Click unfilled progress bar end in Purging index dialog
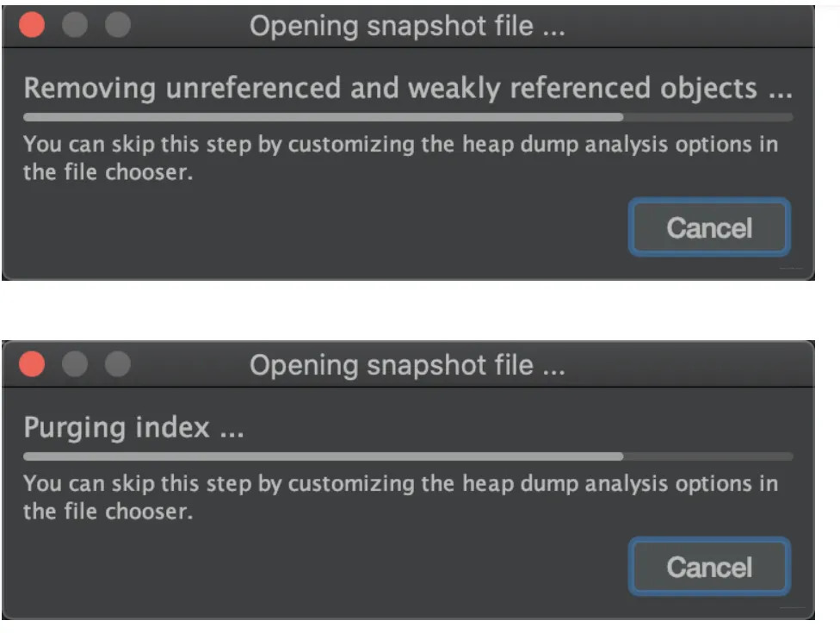The height and width of the screenshot is (633, 840). click(x=707, y=456)
